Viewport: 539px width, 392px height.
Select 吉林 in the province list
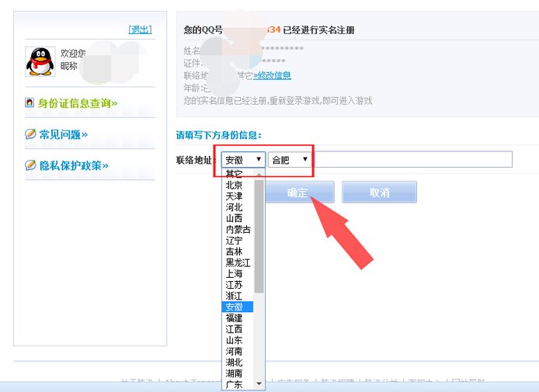(238, 252)
